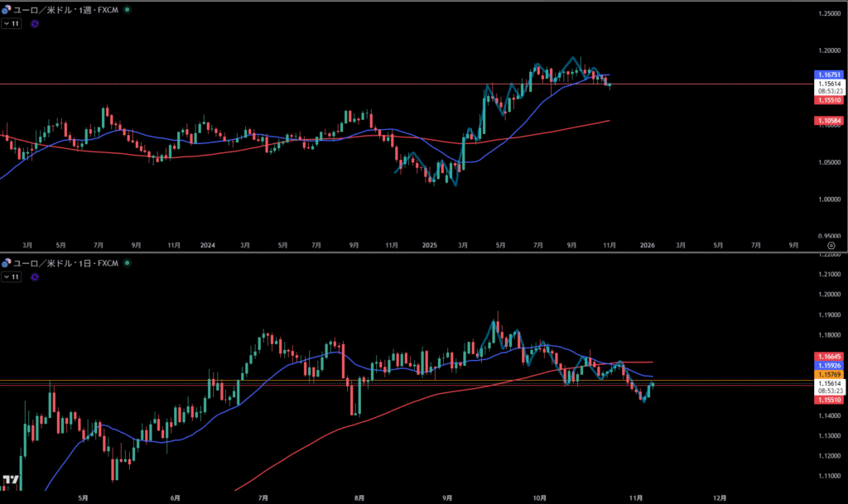Click the 12月 label on daily time axis

[x=719, y=497]
